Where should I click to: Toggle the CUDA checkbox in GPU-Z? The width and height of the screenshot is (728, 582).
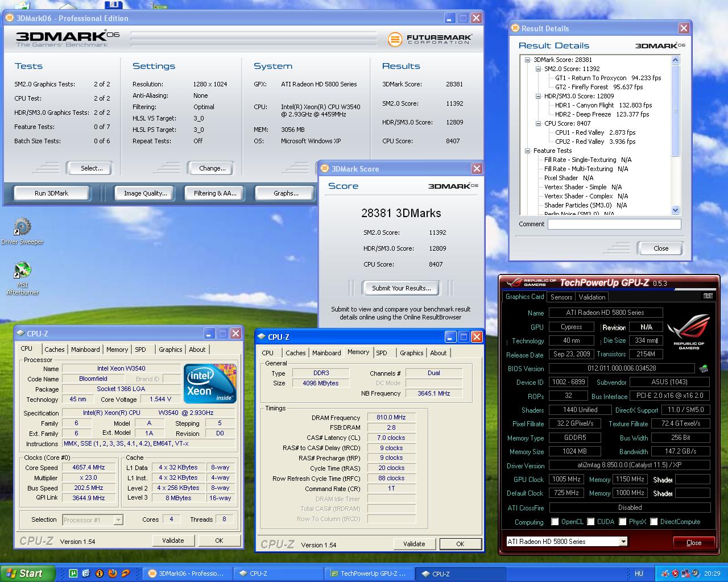tap(591, 522)
